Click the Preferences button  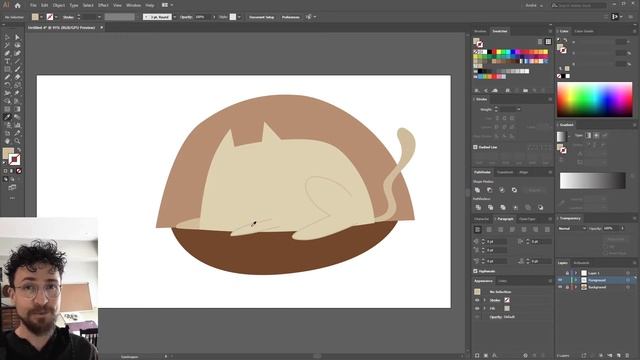pyautogui.click(x=291, y=17)
